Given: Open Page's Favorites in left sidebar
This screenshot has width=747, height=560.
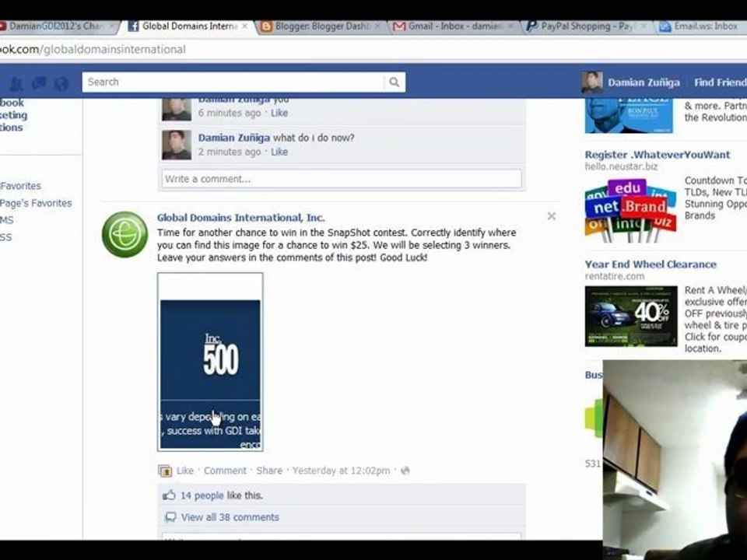Looking at the screenshot, I should tap(36, 203).
